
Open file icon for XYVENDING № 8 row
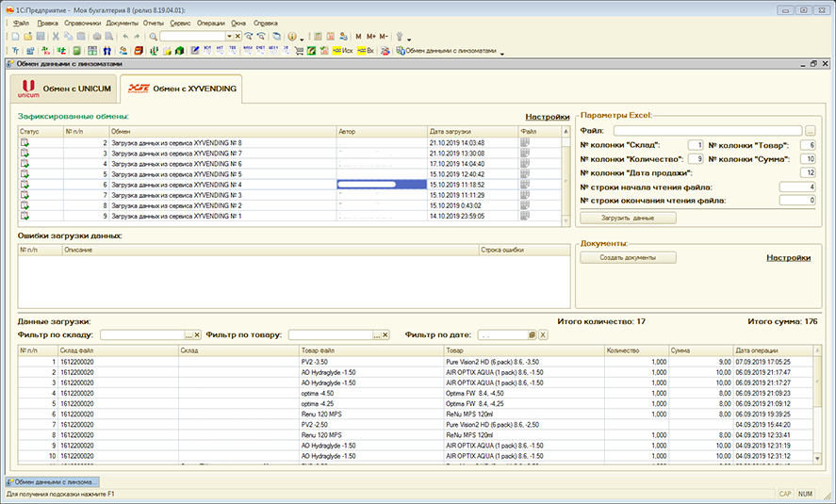pos(525,142)
